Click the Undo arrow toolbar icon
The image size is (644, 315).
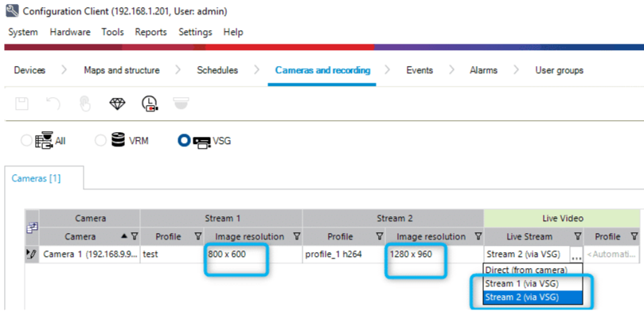(53, 103)
